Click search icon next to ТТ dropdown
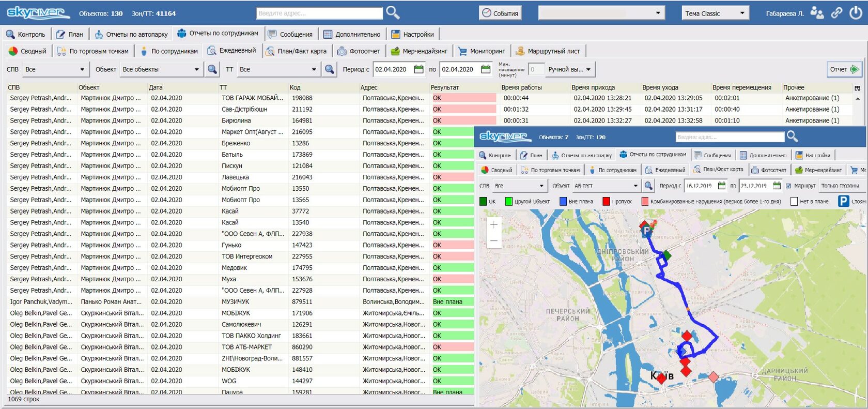Viewport: 868px width, 409px height. point(330,69)
